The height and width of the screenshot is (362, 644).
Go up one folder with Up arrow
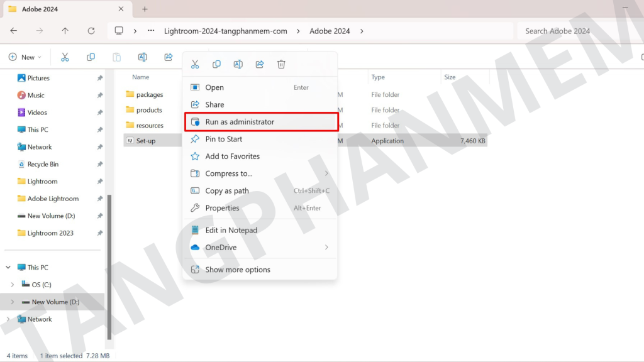click(65, 31)
